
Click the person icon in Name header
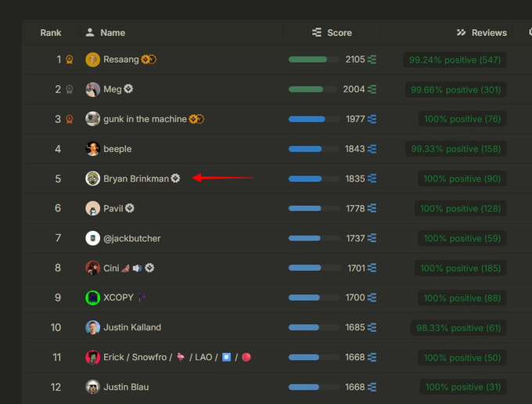(90, 33)
